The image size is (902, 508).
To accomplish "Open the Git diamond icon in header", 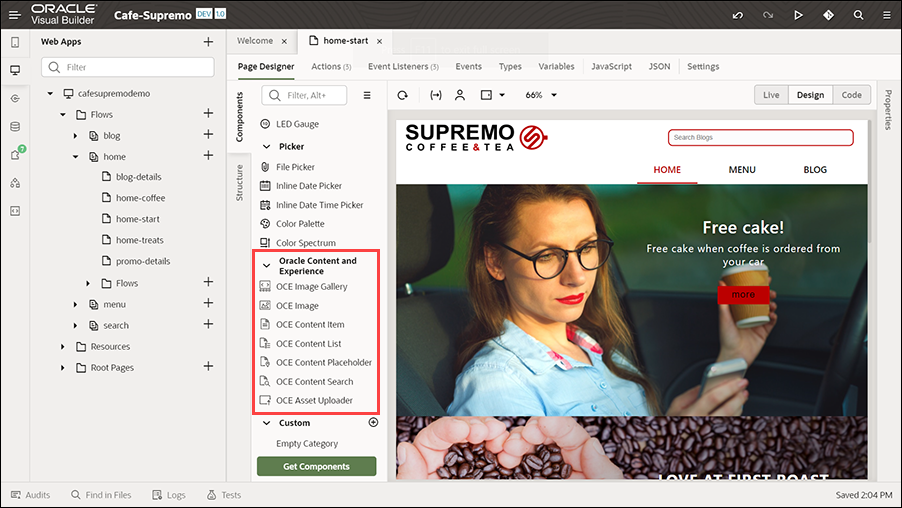I will point(828,15).
